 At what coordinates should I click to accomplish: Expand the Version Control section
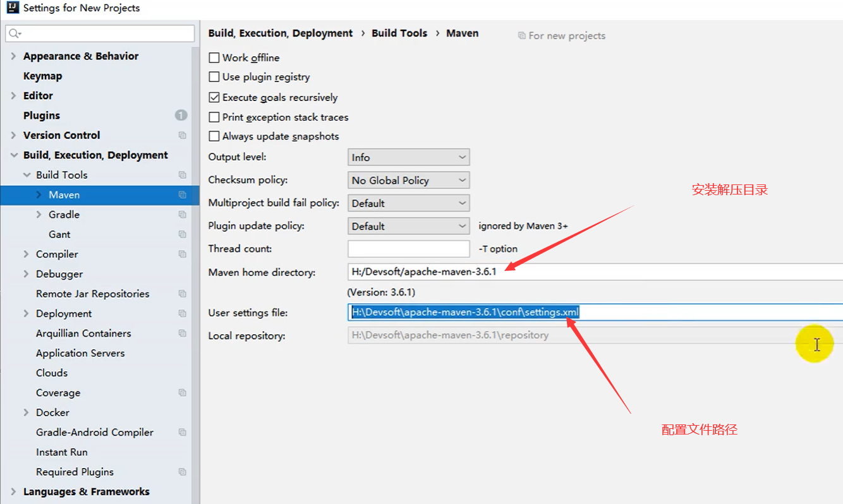tap(13, 135)
